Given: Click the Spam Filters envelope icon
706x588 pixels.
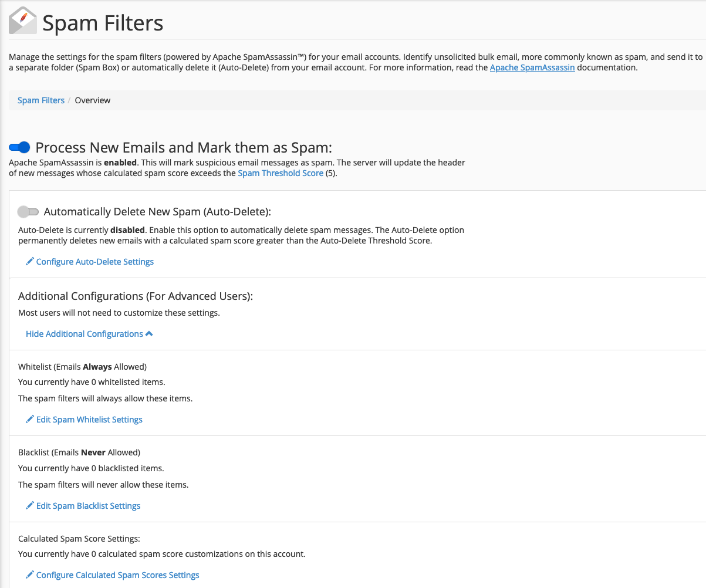Looking at the screenshot, I should [22, 21].
